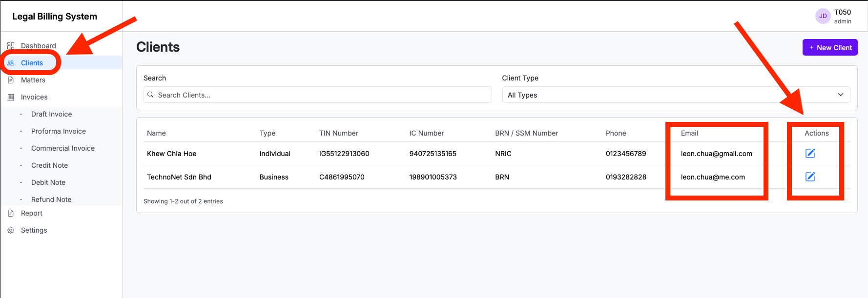
Task: Click TIN number C4861995070
Action: click(x=342, y=177)
